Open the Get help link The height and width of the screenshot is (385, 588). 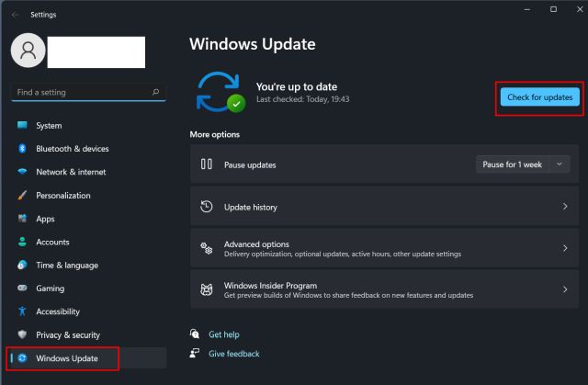pyautogui.click(x=223, y=334)
